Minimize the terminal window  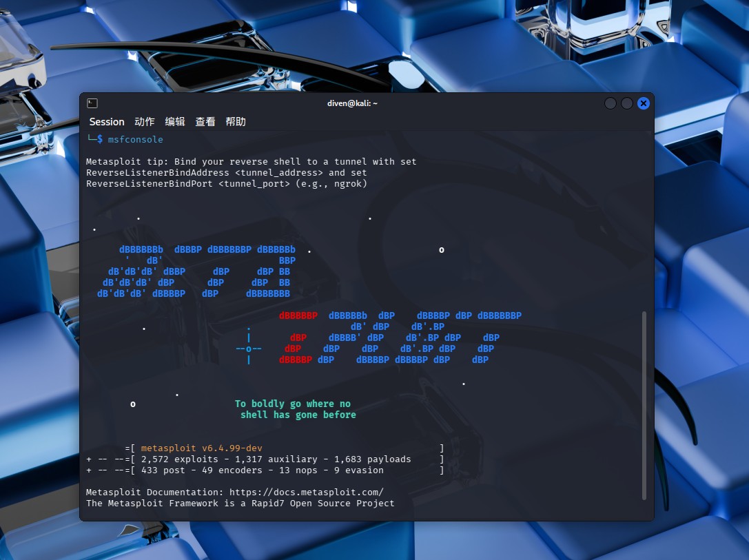pyautogui.click(x=610, y=103)
